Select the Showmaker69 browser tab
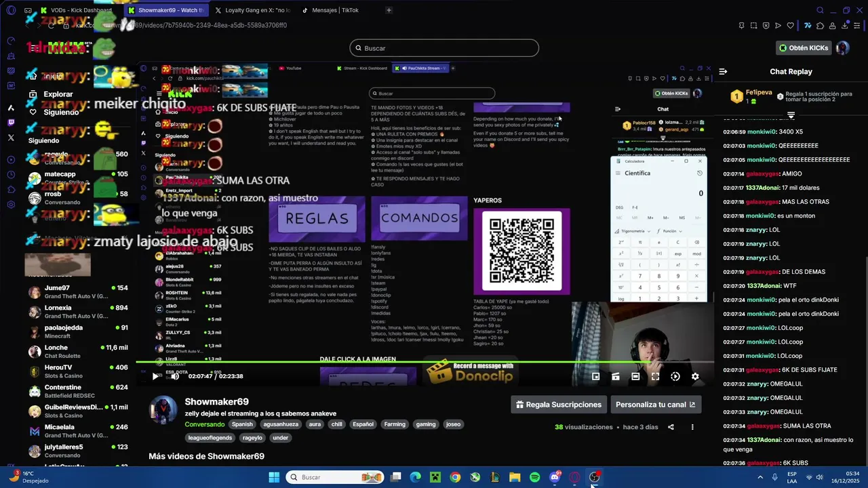 click(x=166, y=10)
